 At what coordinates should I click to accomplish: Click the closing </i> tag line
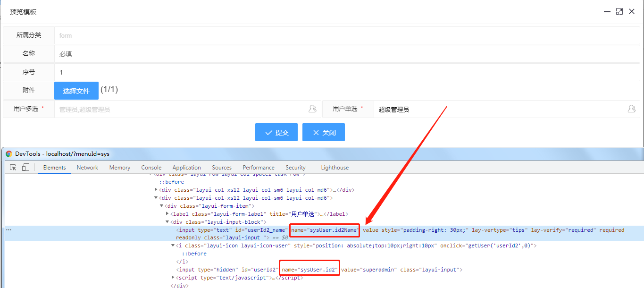coord(182,262)
